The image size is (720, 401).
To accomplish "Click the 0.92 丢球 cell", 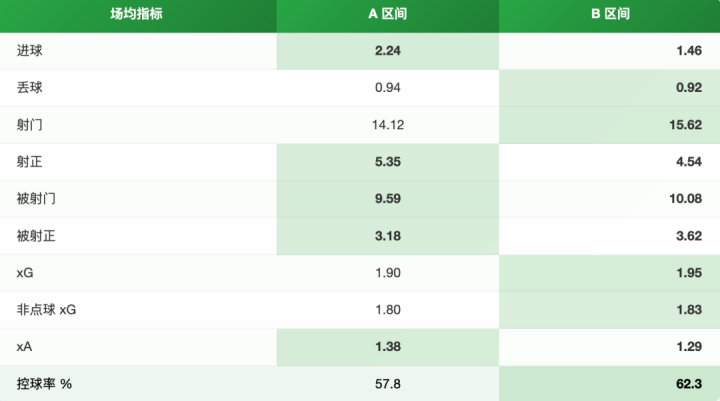I will tap(687, 87).
